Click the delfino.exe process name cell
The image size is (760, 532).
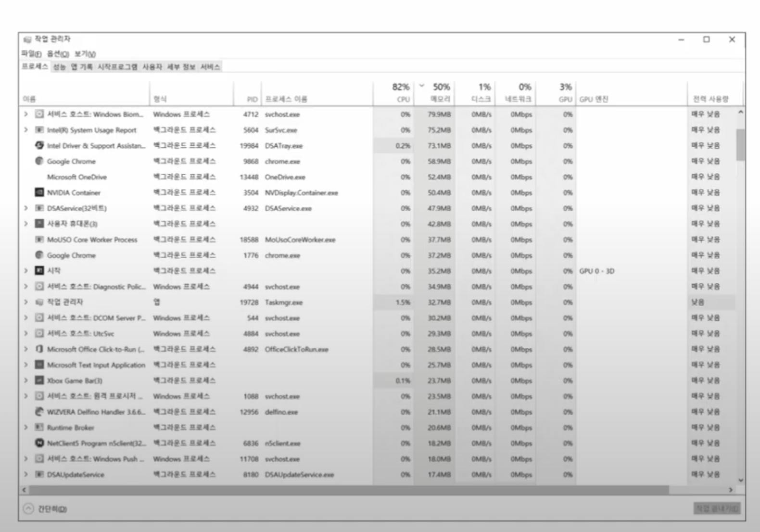coord(281,412)
